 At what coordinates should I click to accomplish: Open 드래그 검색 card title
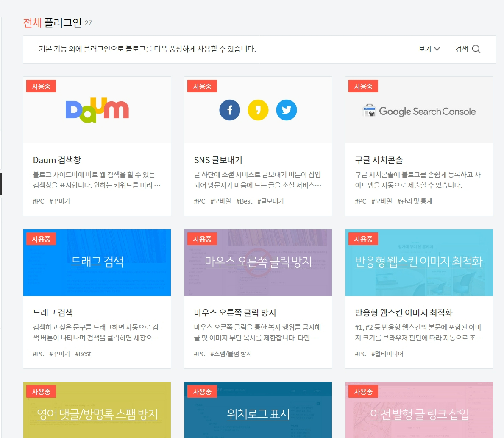click(53, 312)
